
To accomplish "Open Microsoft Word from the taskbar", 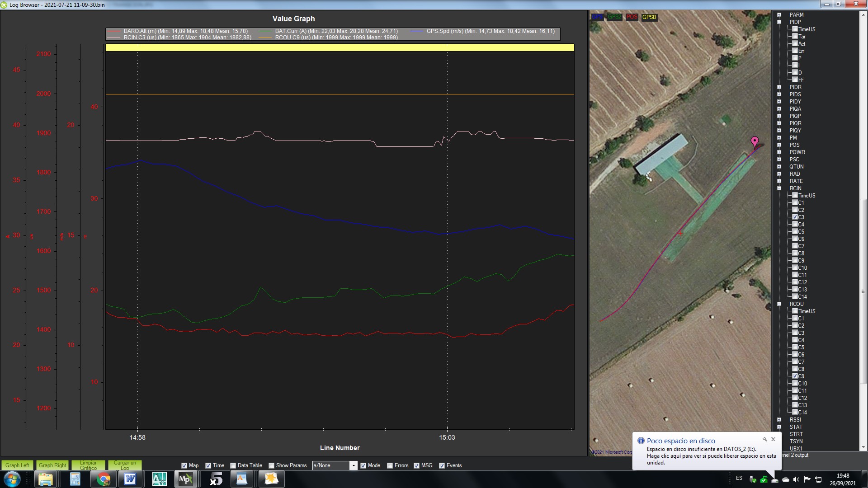I will pos(130,479).
